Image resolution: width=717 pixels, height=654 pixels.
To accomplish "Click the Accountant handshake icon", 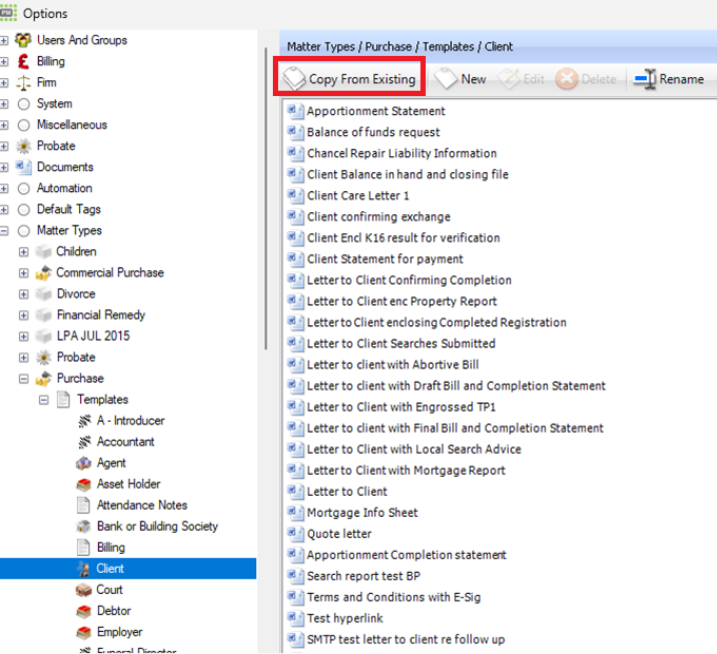I will click(84, 442).
